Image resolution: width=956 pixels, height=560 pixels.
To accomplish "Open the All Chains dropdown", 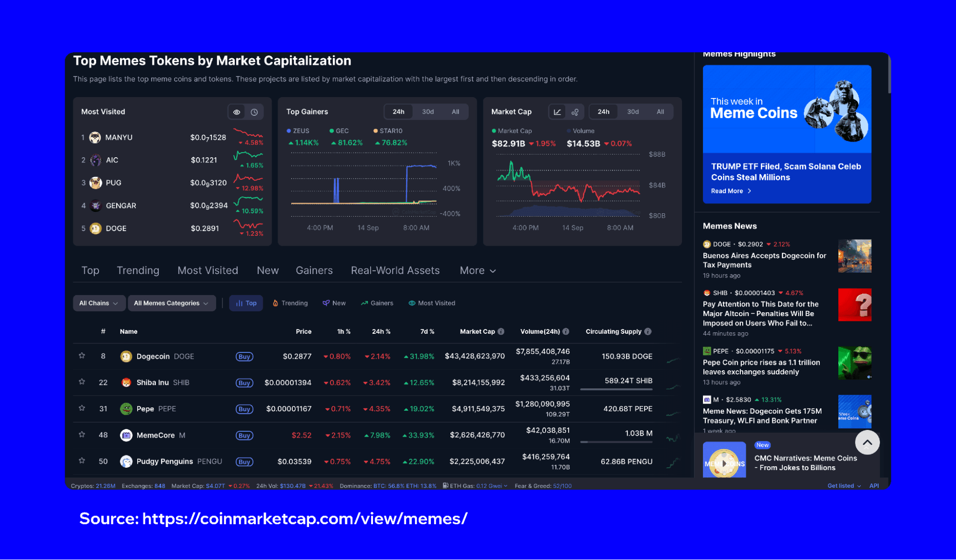I will [99, 303].
